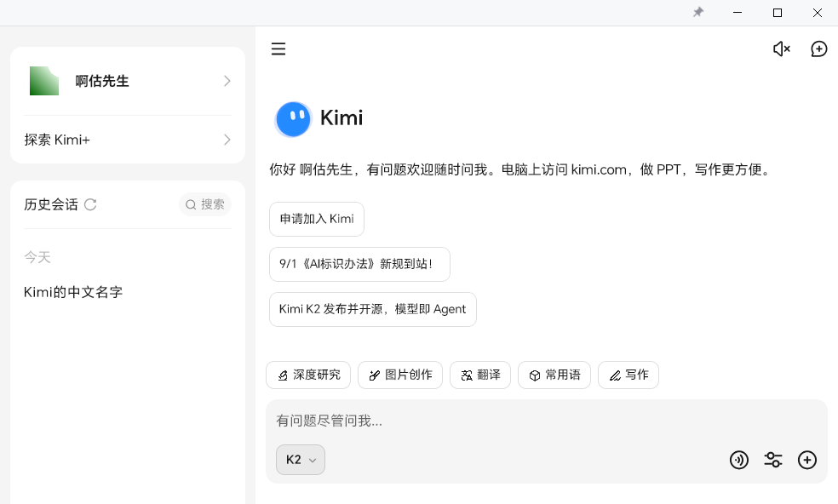Click the plus attachment icon in chat box
838x504 pixels.
coord(807,460)
